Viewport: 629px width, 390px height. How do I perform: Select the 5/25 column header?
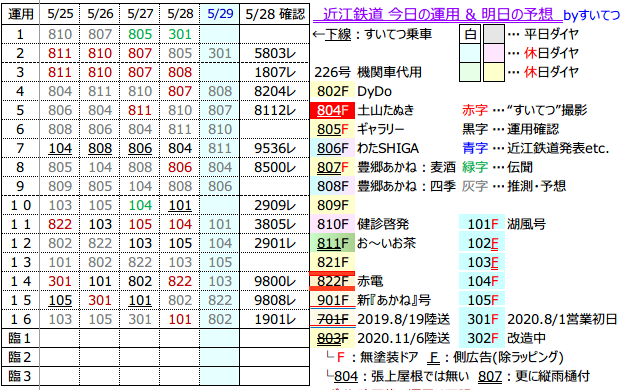60,14
